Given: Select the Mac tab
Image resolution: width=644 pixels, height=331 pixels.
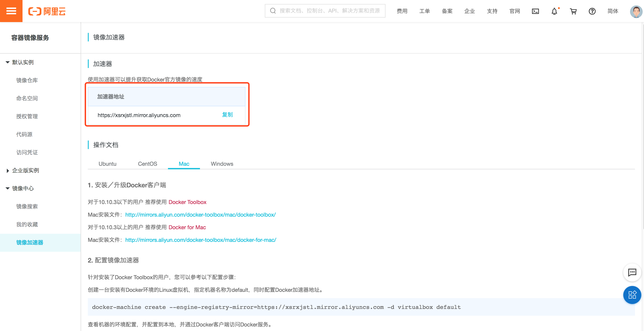Looking at the screenshot, I should [x=184, y=164].
